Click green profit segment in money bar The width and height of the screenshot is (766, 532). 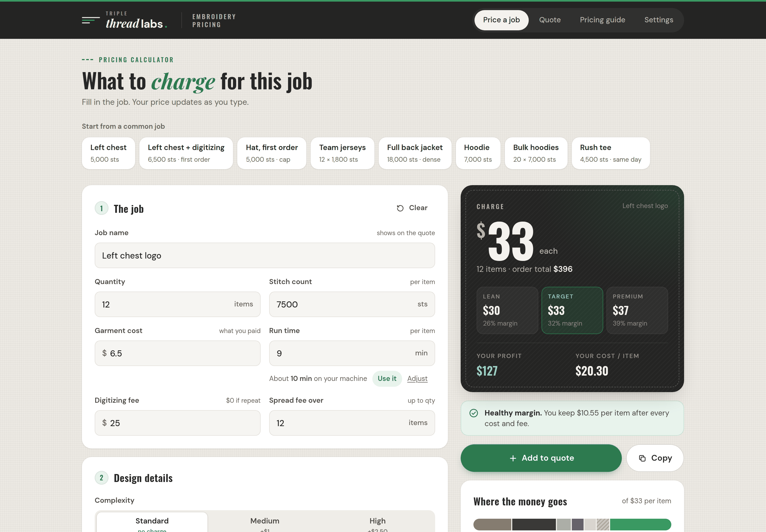640,524
